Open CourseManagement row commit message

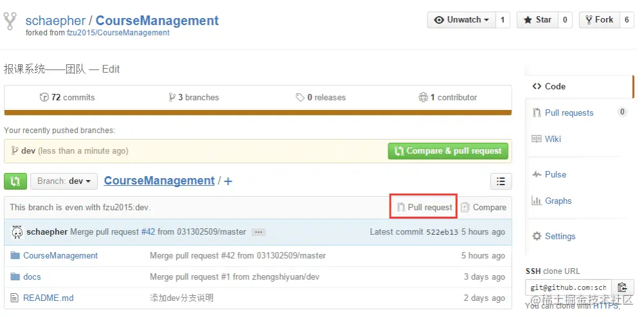[x=238, y=256]
